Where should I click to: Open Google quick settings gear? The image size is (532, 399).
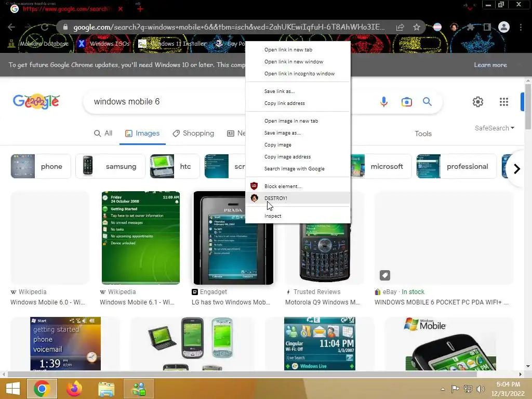pos(478,102)
